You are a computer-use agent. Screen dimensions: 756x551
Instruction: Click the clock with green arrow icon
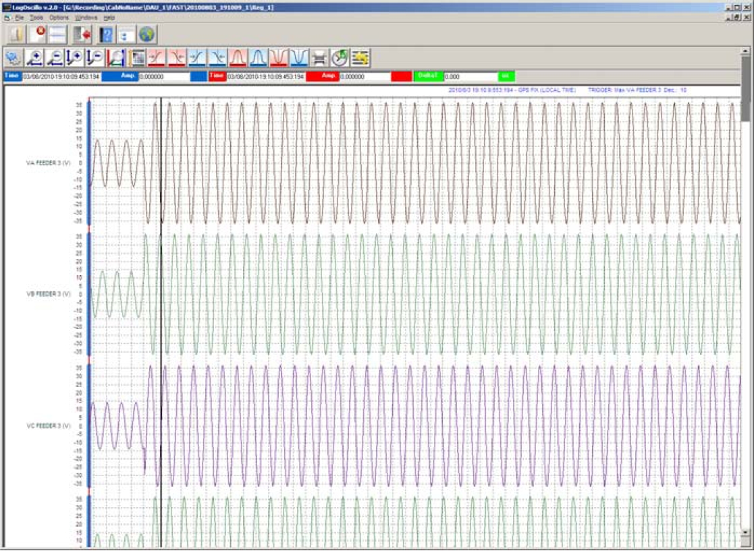tap(340, 58)
